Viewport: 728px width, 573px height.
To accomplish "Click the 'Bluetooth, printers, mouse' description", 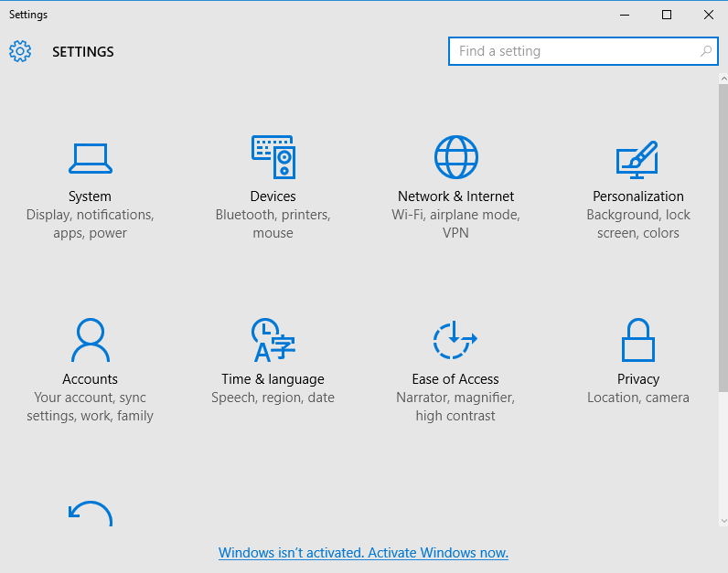I will (x=273, y=224).
